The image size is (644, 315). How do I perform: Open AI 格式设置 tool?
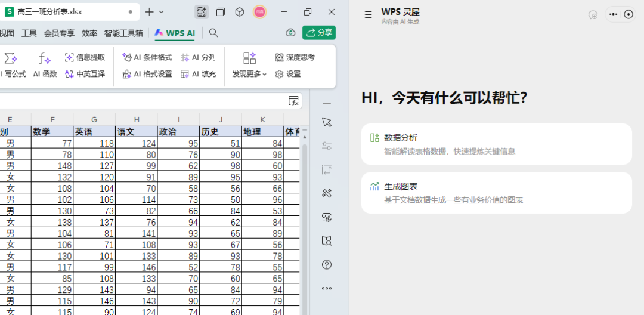point(147,74)
